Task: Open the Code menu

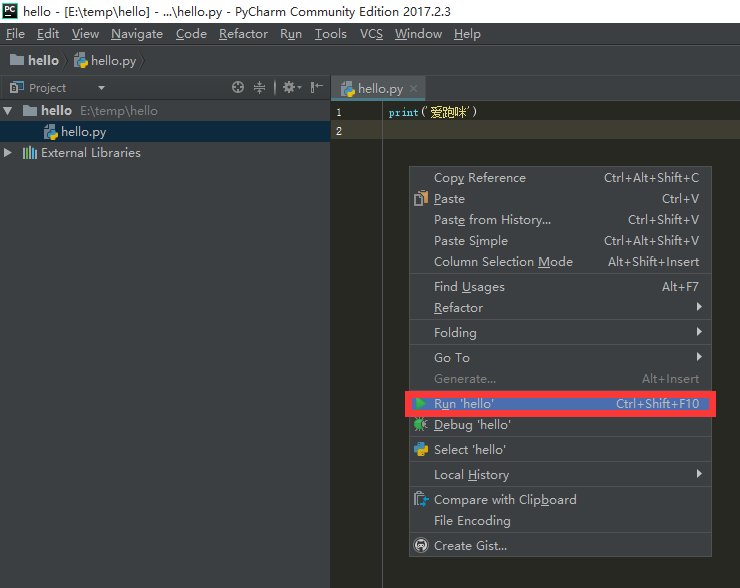Action: point(191,34)
